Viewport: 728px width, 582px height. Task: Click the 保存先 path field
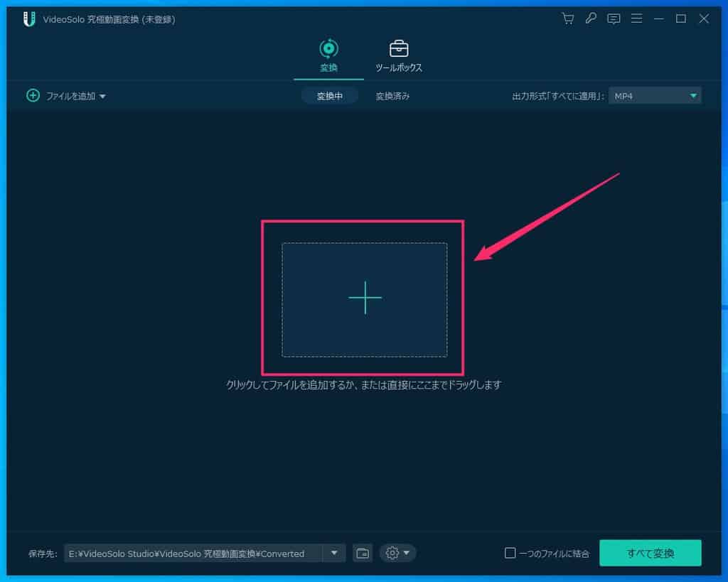(x=192, y=553)
